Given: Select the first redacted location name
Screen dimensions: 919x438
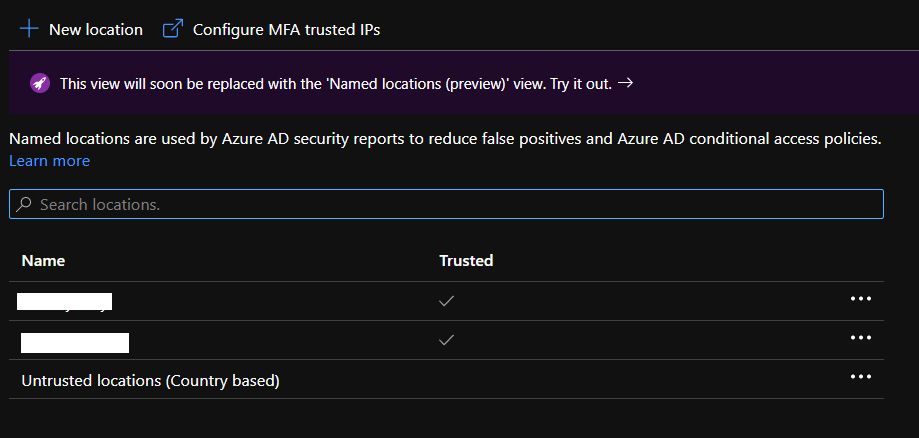Looking at the screenshot, I should click(x=66, y=301).
